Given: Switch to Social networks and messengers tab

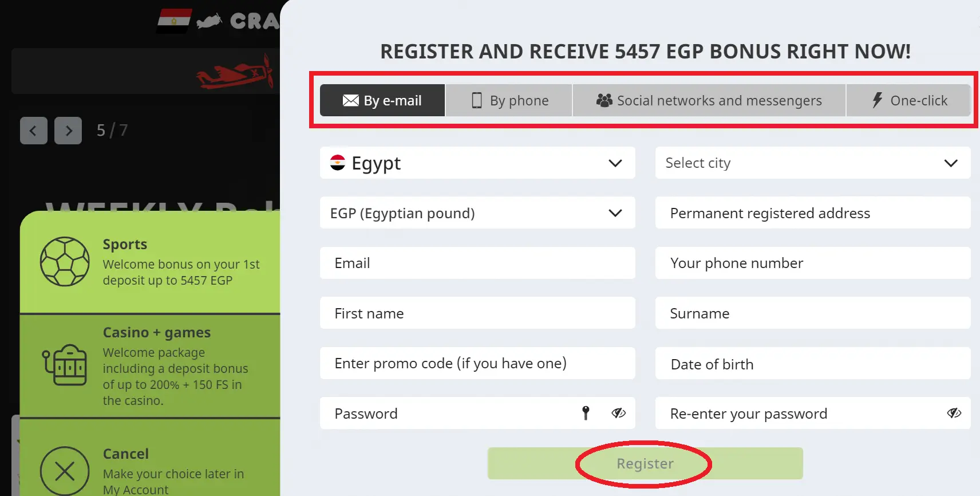Looking at the screenshot, I should click(x=709, y=100).
